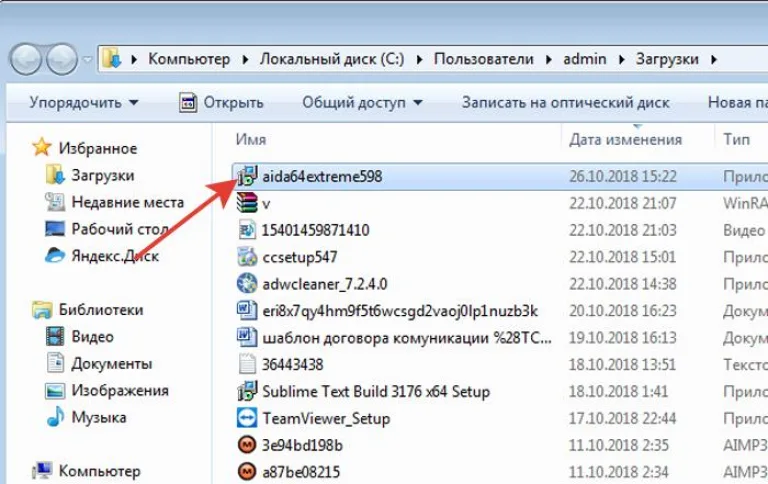
Task: Click the Открыть toolbar button
Action: click(221, 102)
